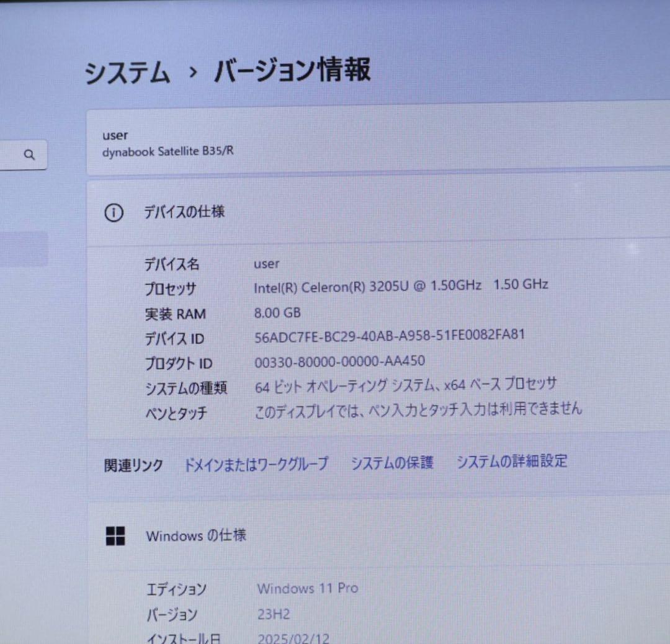Select the デバイス ID value to copy
Screen dimensions: 670x644
390,334
